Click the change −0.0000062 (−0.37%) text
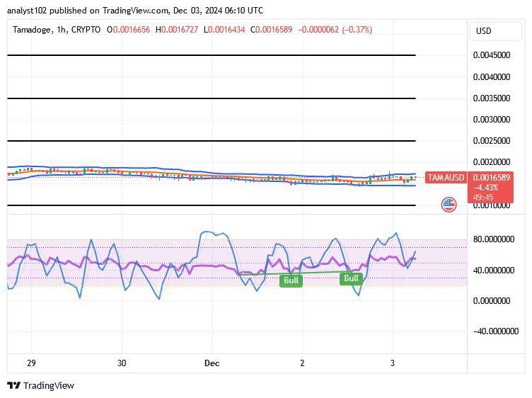This screenshot has width=532, height=398. (335, 30)
